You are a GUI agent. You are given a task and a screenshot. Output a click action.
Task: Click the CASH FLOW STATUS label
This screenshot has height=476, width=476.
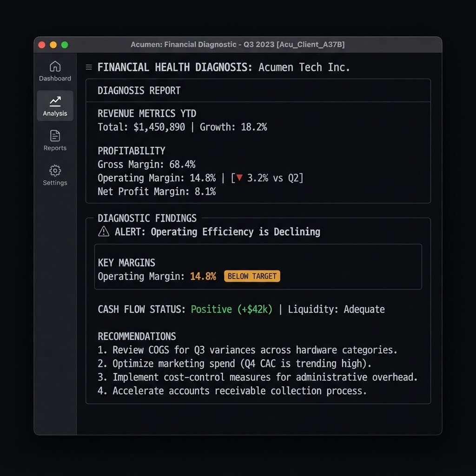tap(141, 309)
